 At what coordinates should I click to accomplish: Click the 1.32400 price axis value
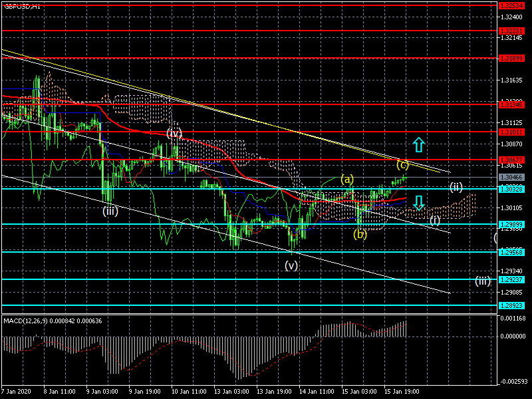click(x=511, y=17)
